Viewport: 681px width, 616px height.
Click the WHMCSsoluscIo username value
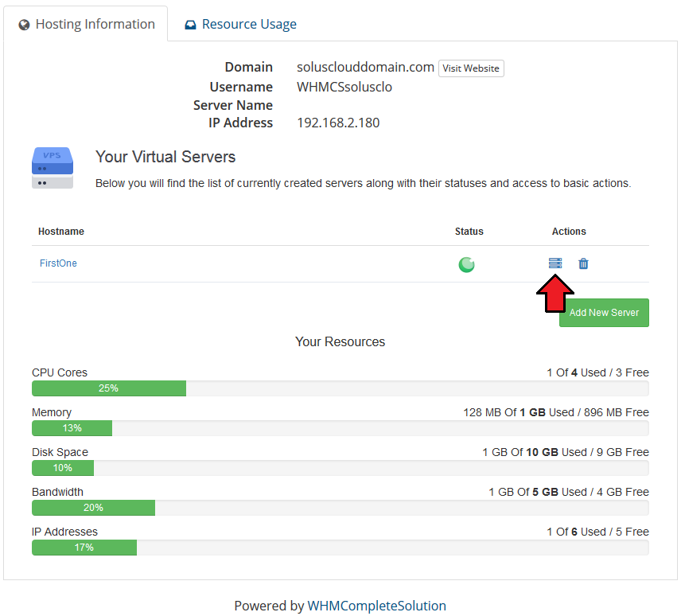[x=344, y=87]
